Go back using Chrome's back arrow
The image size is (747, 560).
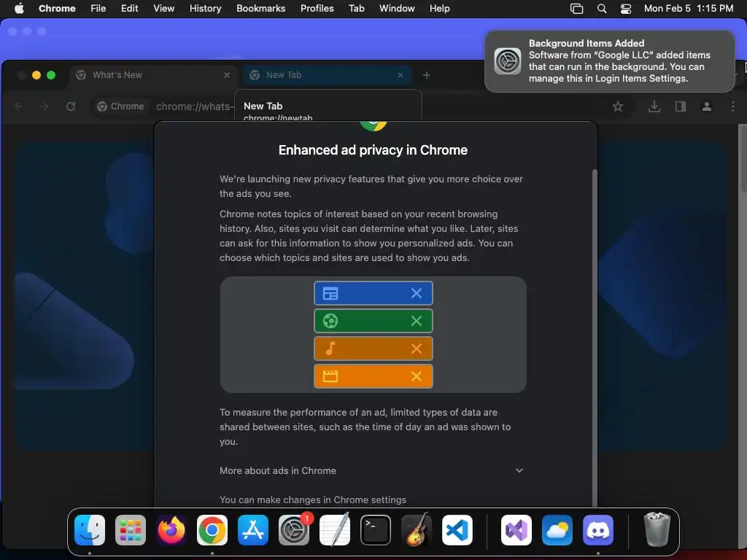click(x=18, y=106)
